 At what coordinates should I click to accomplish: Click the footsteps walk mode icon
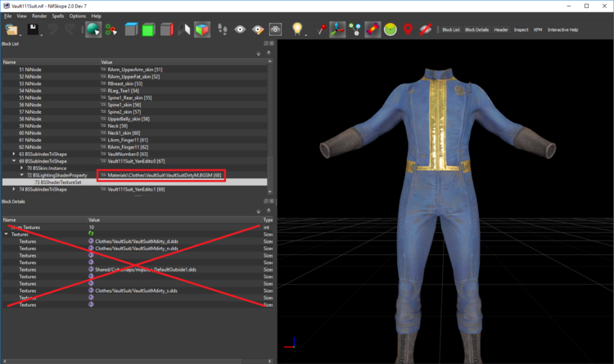click(222, 29)
